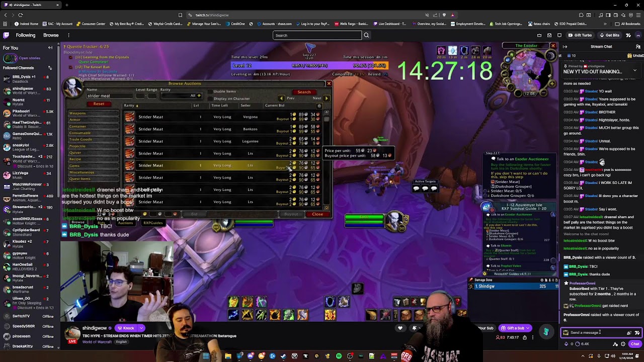
Task: Go to next auction page arrow
Action: (327, 98)
